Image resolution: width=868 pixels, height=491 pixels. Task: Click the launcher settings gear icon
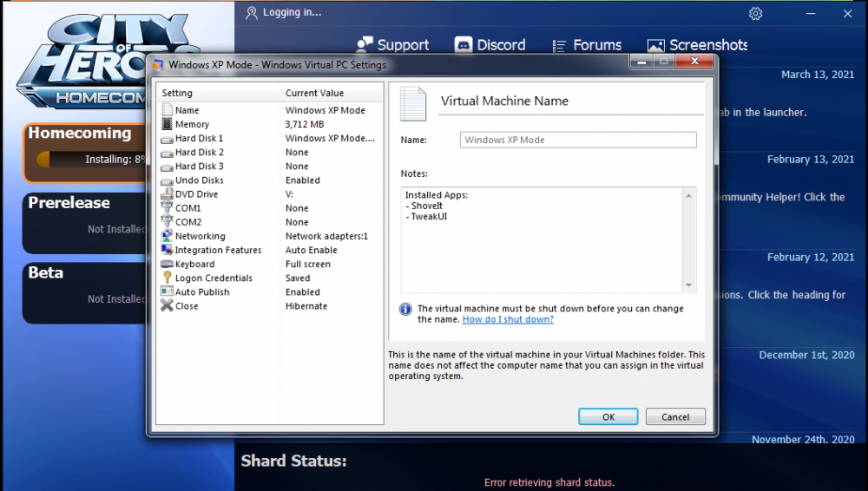(x=755, y=13)
